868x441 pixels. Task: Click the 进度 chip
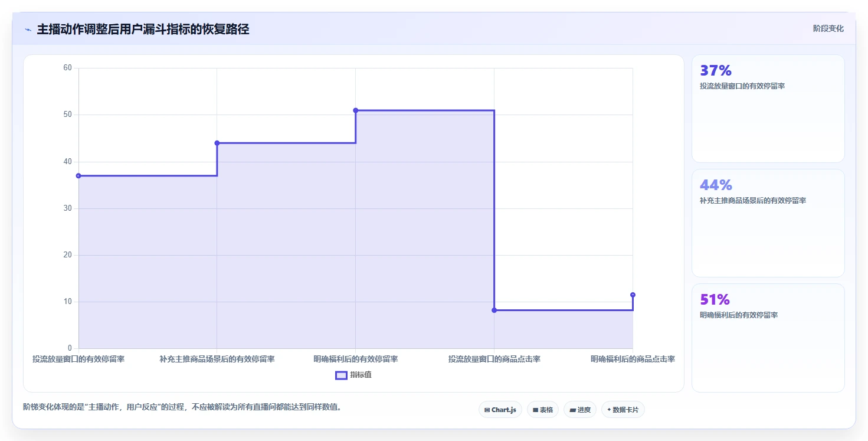point(580,410)
